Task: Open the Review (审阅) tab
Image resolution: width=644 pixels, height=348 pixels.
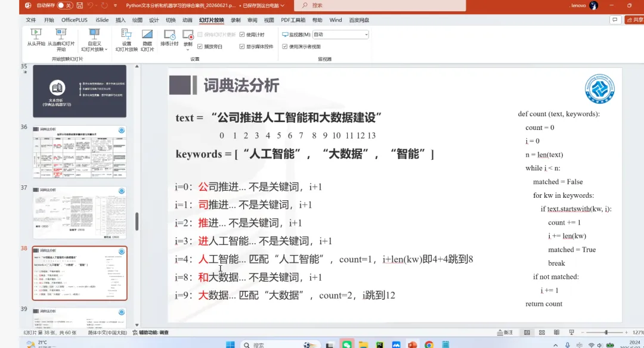Action: point(252,20)
